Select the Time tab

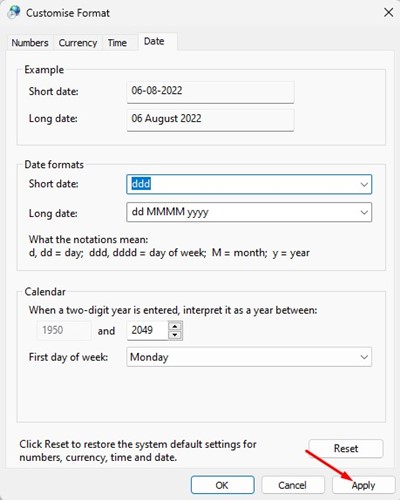point(117,43)
